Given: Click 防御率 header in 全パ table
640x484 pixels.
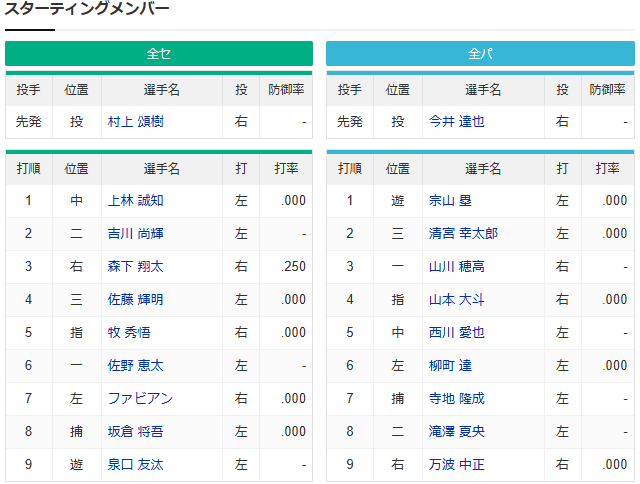Looking at the screenshot, I should point(607,90).
